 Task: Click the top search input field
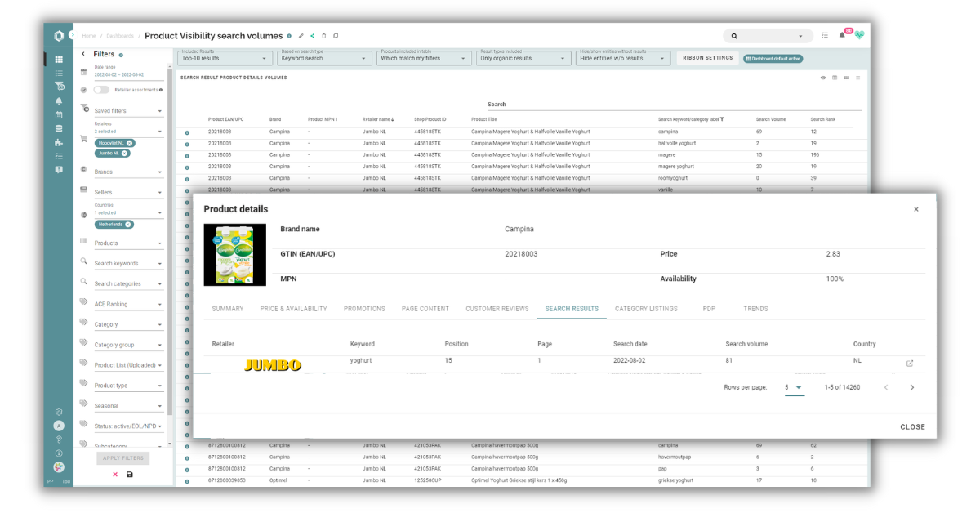tap(768, 36)
